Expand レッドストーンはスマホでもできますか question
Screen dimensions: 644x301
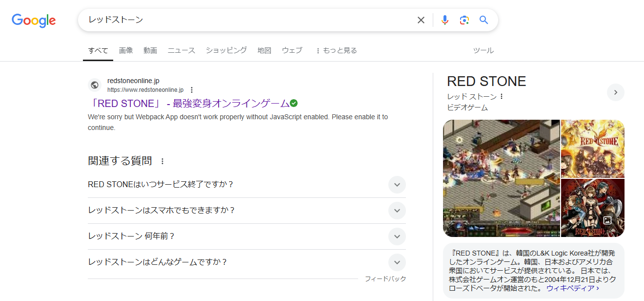tap(397, 211)
